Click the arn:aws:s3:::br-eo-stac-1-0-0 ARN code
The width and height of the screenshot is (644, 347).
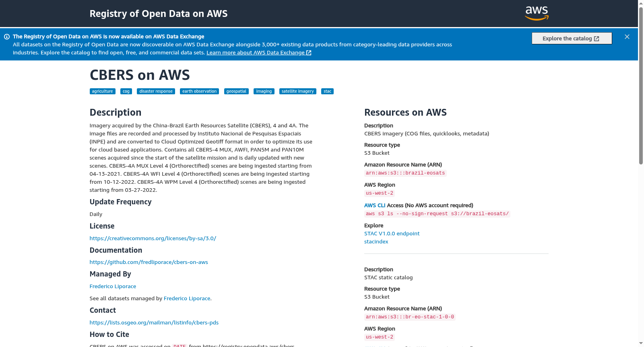pyautogui.click(x=410, y=317)
